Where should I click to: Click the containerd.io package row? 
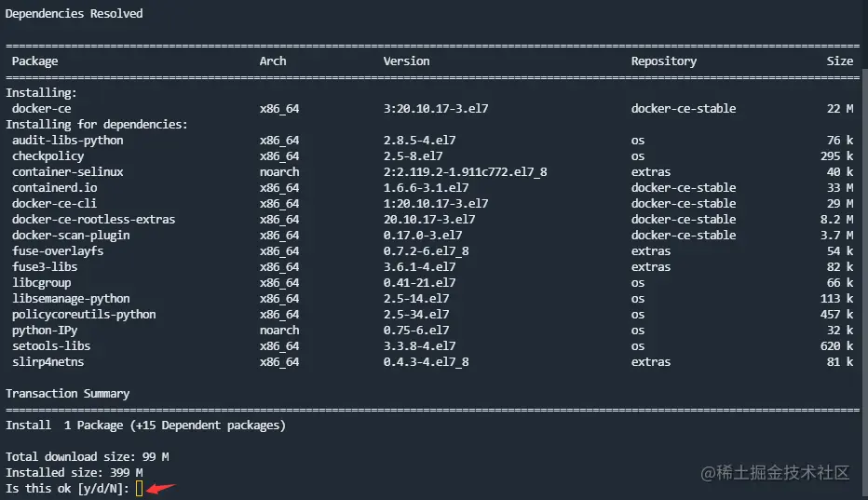pyautogui.click(x=54, y=188)
